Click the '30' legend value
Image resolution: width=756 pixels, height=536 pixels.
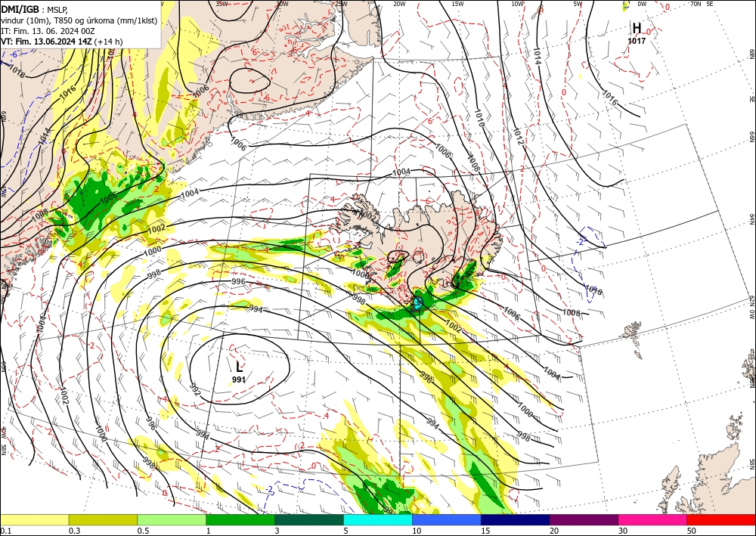pyautogui.click(x=623, y=531)
